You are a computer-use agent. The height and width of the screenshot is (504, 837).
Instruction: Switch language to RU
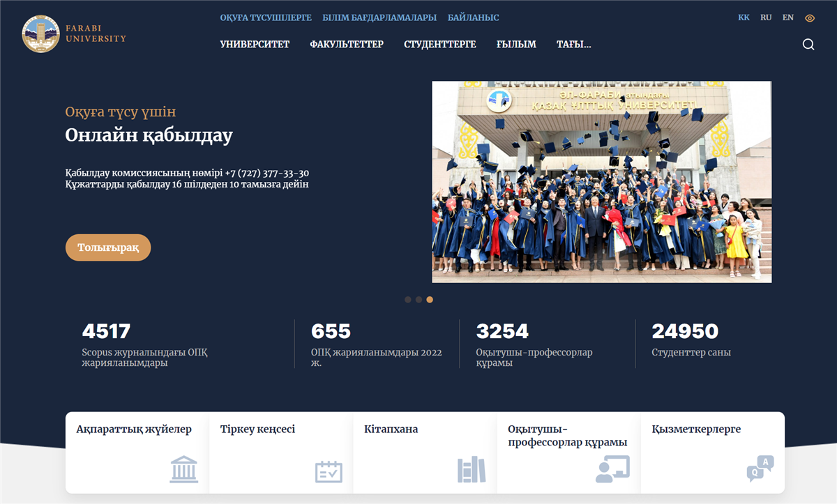click(766, 17)
